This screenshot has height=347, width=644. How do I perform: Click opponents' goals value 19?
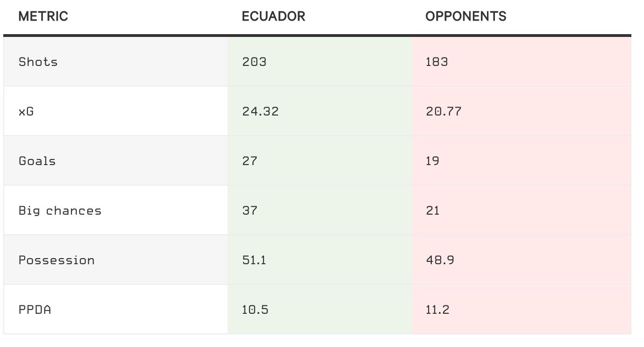point(432,161)
